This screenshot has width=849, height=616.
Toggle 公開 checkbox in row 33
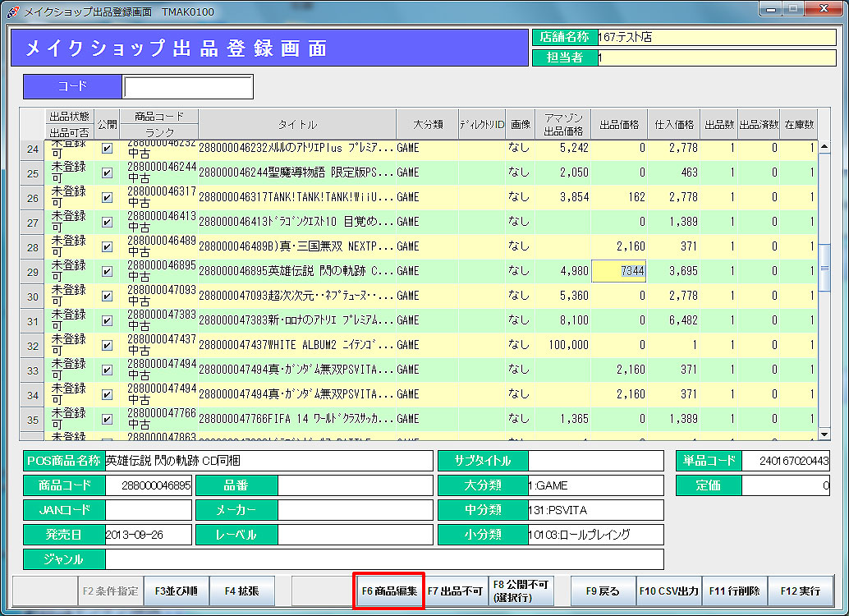point(107,370)
